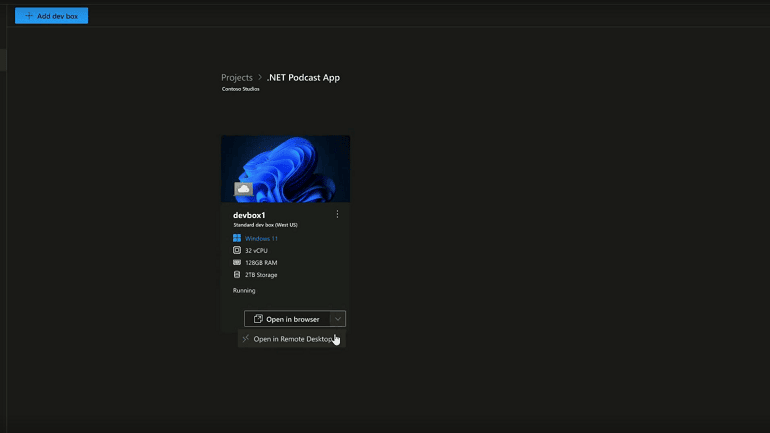
Task: Click the Windows logo icon
Action: tap(237, 238)
